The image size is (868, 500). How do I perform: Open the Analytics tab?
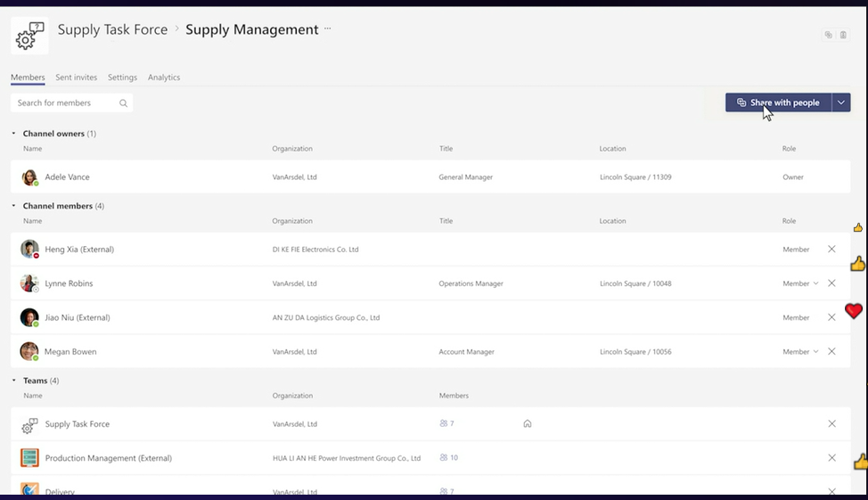[164, 77]
